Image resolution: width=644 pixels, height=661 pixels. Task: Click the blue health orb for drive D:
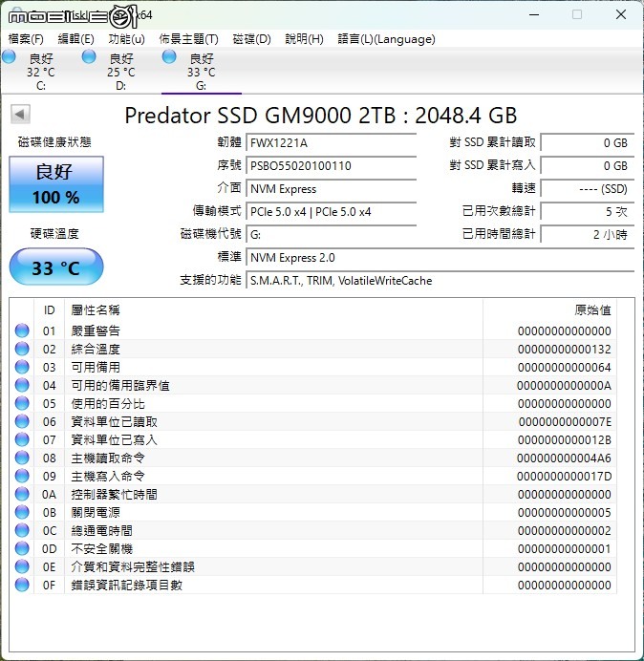(x=89, y=57)
